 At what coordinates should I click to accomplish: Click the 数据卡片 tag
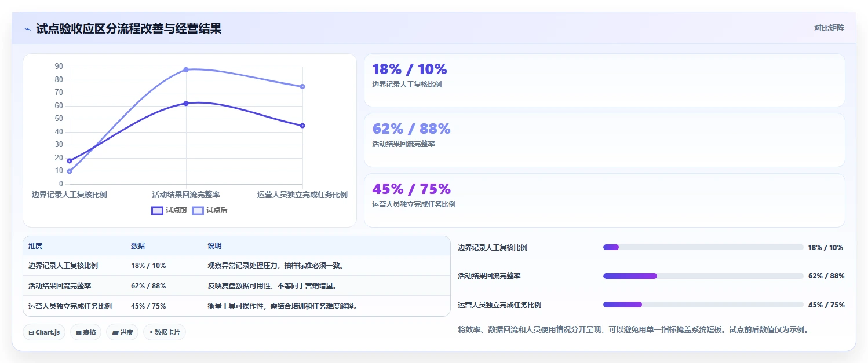[165, 332]
